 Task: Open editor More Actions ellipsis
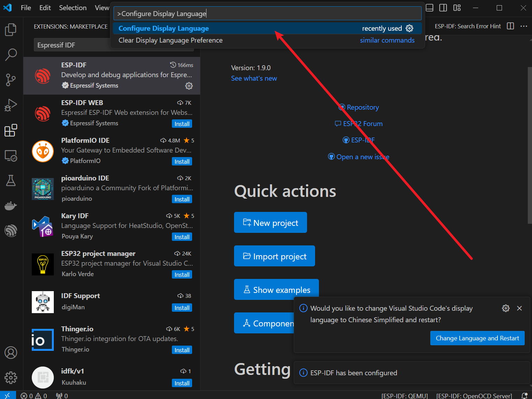point(524,26)
